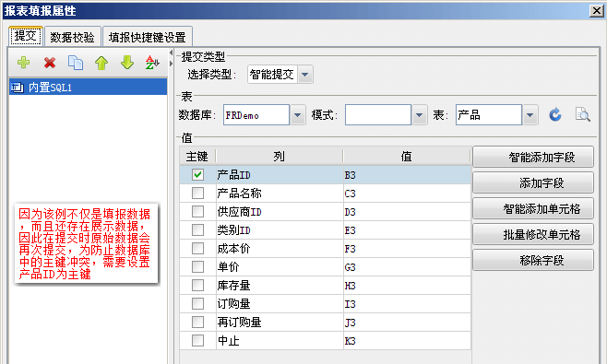Open the 填报快捷键设置 tab

click(147, 37)
